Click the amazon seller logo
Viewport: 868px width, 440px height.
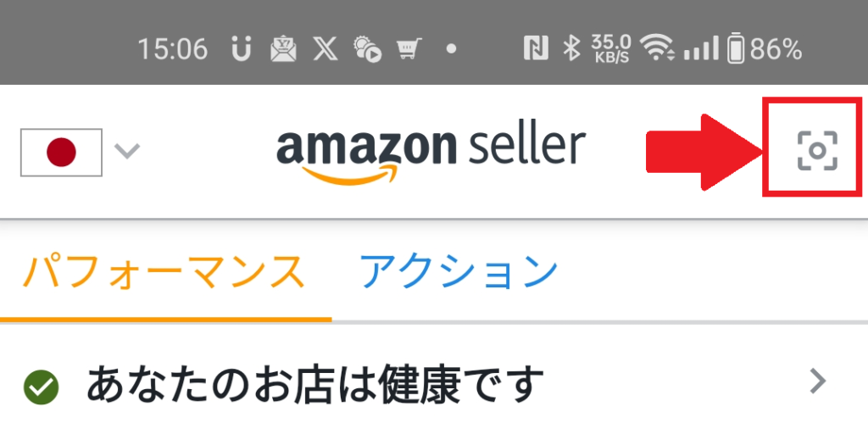[431, 155]
